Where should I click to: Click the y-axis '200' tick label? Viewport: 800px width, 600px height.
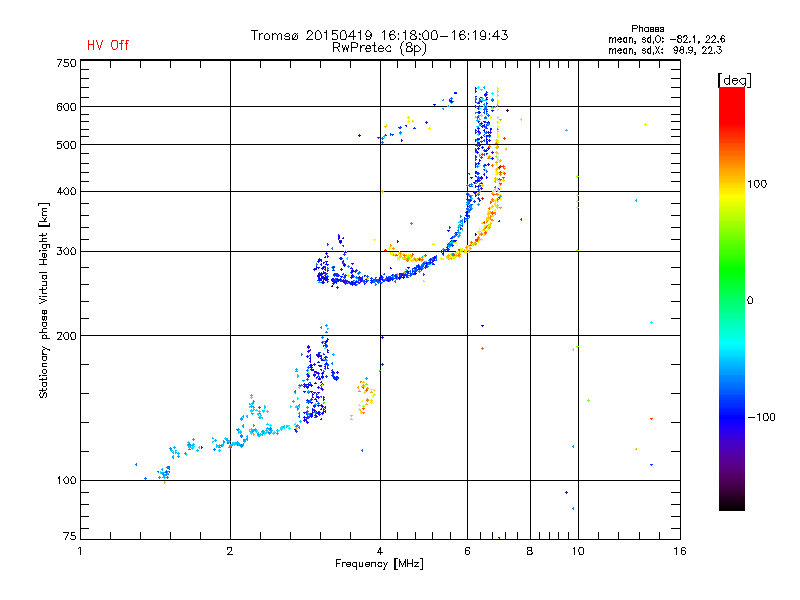pos(66,336)
